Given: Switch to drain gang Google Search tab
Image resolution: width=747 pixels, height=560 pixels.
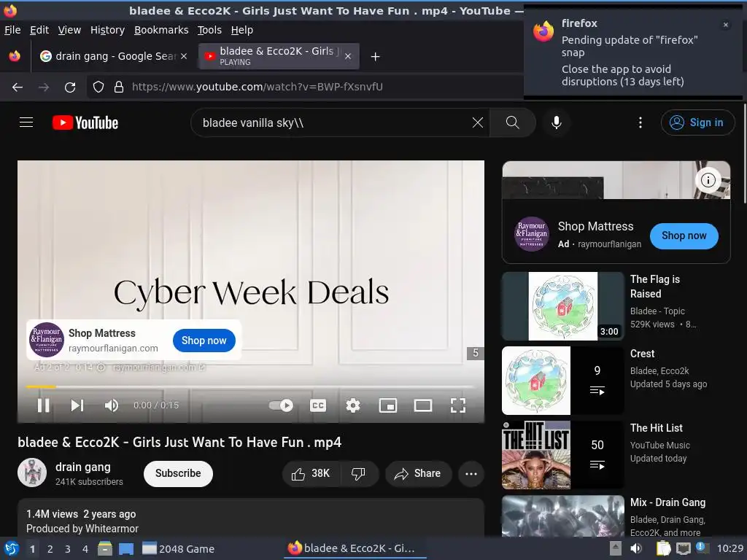Looking at the screenshot, I should click(113, 56).
